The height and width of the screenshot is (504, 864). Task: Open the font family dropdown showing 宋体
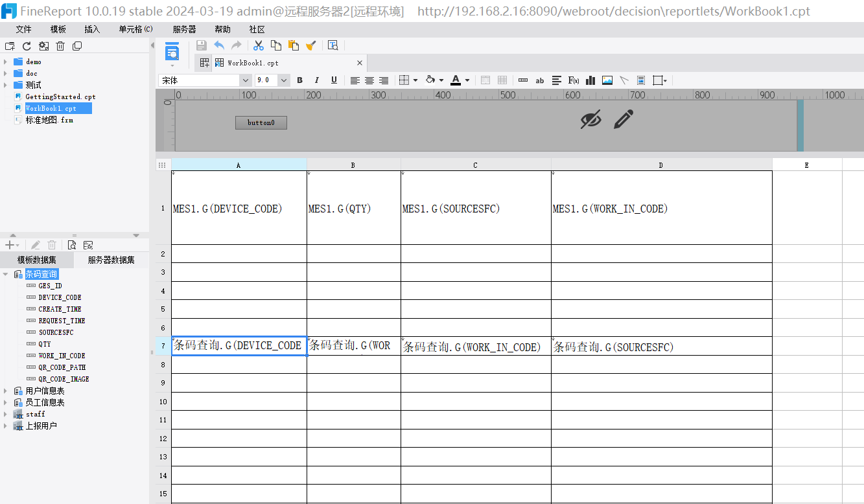coord(245,80)
